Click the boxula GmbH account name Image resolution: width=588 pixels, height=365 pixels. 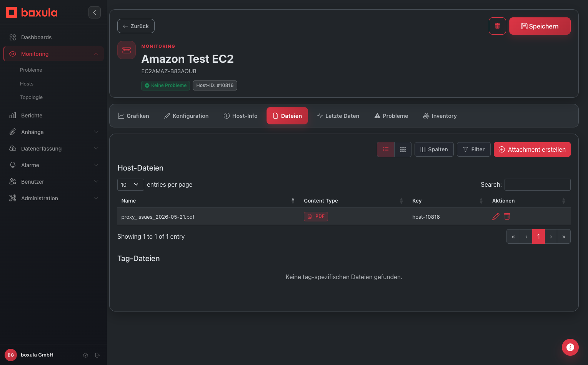[37, 355]
